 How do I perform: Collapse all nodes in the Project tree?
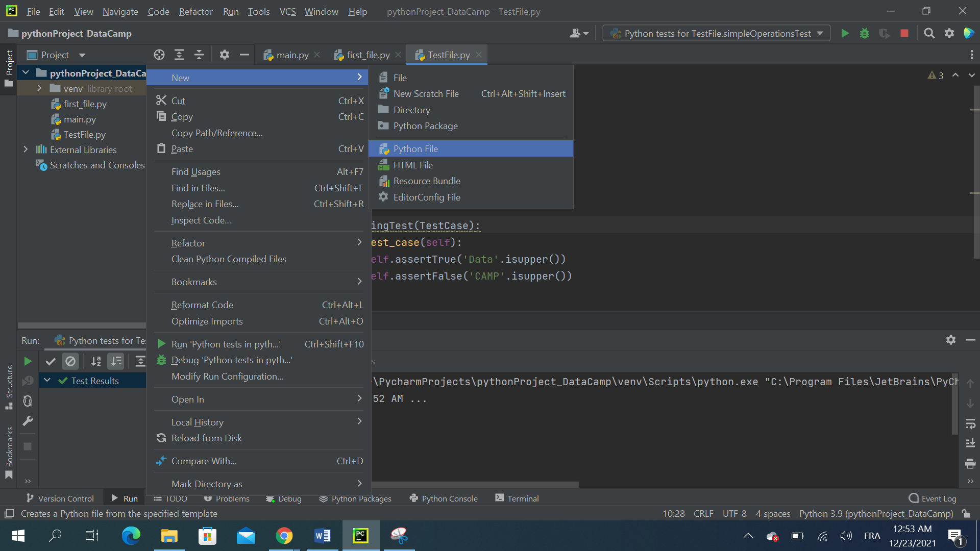coord(199,55)
